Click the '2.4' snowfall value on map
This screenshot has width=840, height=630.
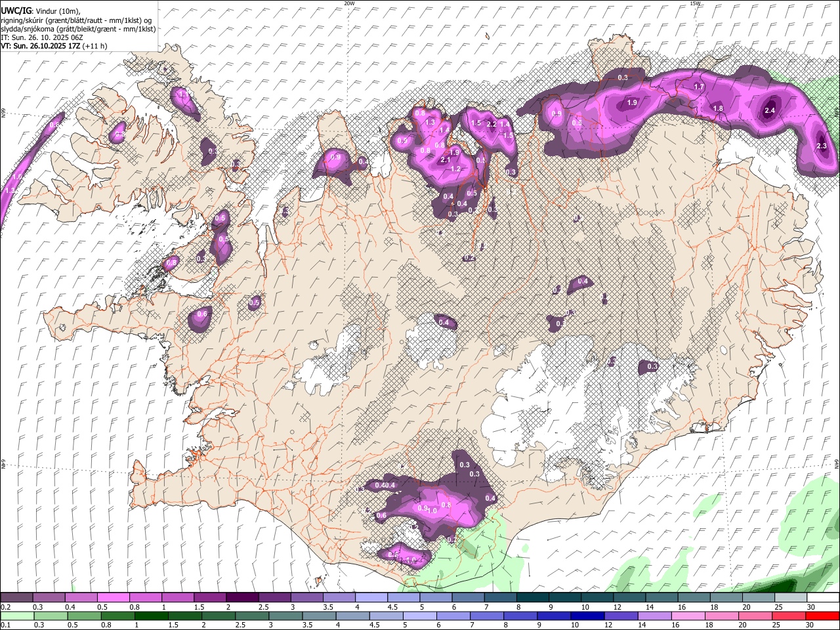[770, 111]
